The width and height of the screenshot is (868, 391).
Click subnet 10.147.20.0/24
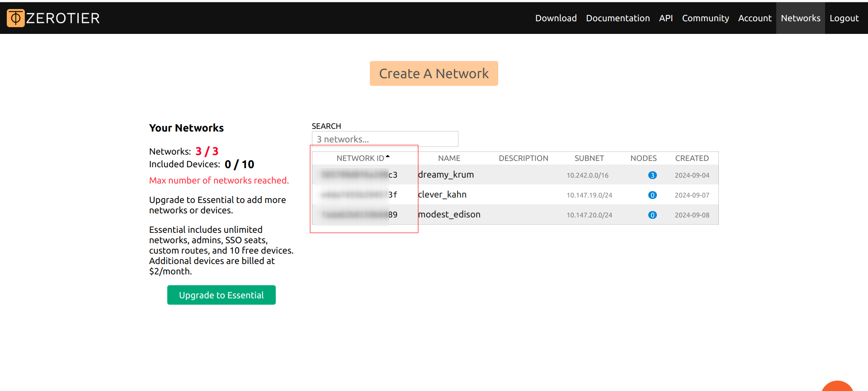[x=590, y=215]
